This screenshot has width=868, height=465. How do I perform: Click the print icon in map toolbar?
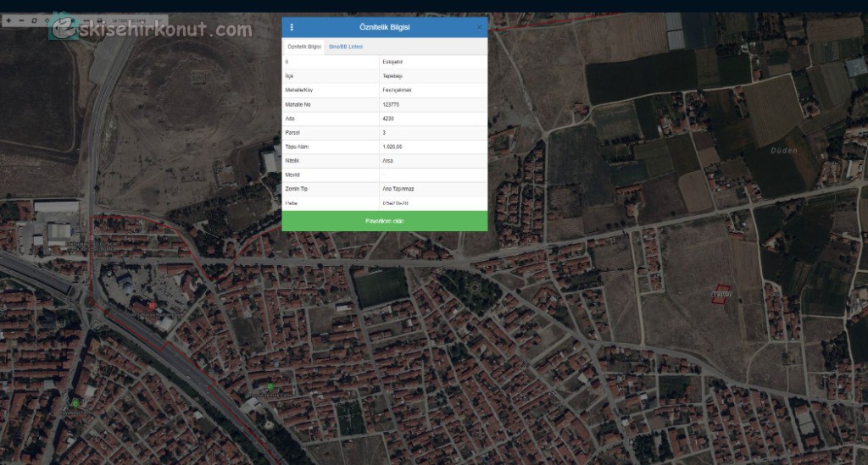tap(100, 20)
